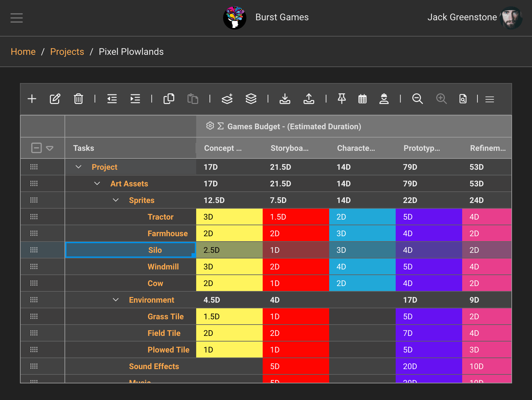This screenshot has width=532, height=400.
Task: Collapse the Art Assets group
Action: point(97,183)
